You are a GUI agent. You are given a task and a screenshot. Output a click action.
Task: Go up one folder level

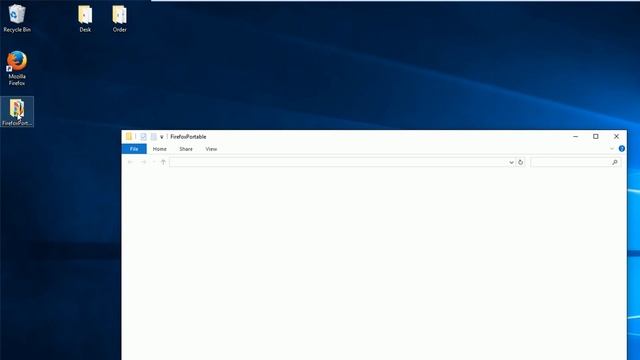pyautogui.click(x=163, y=162)
